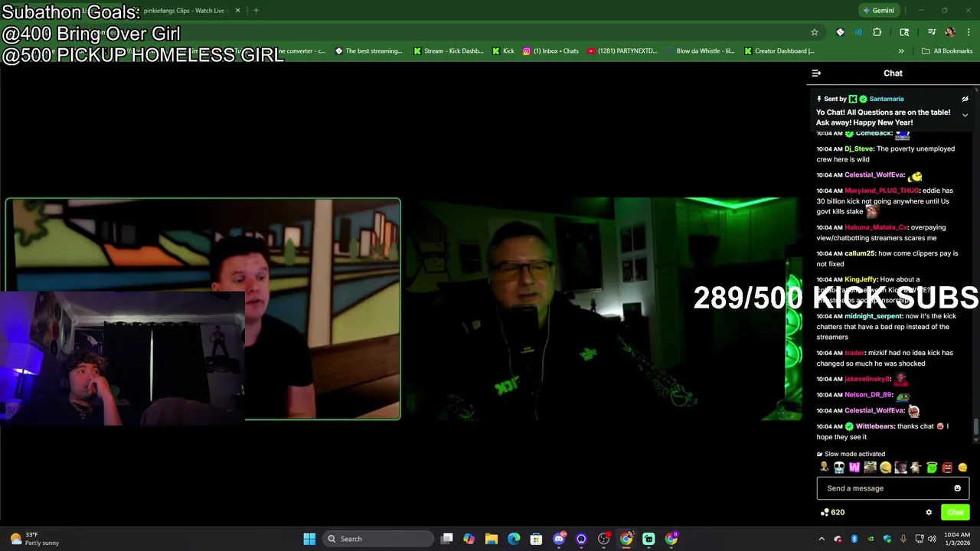Insert the red angry face emote
980x551 pixels.
(947, 468)
